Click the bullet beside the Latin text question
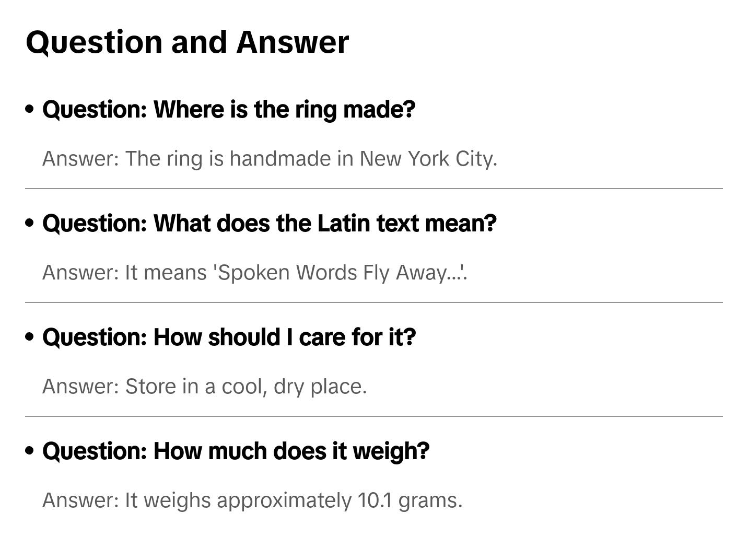Viewport: 748px width, 560px height. point(30,223)
